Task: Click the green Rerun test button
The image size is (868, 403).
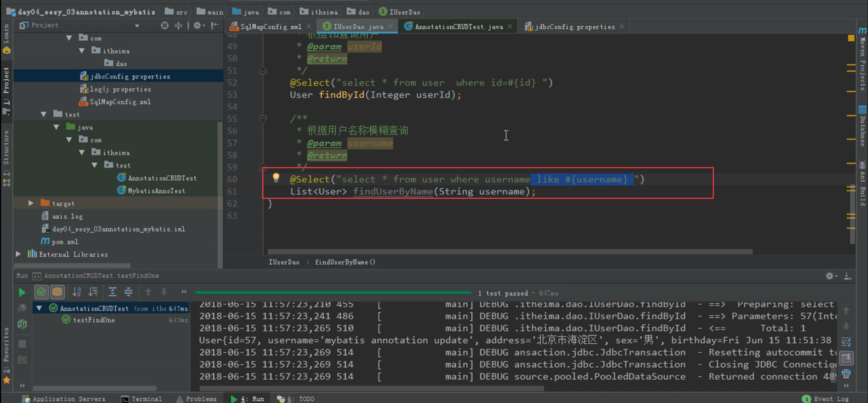Action: [x=22, y=292]
